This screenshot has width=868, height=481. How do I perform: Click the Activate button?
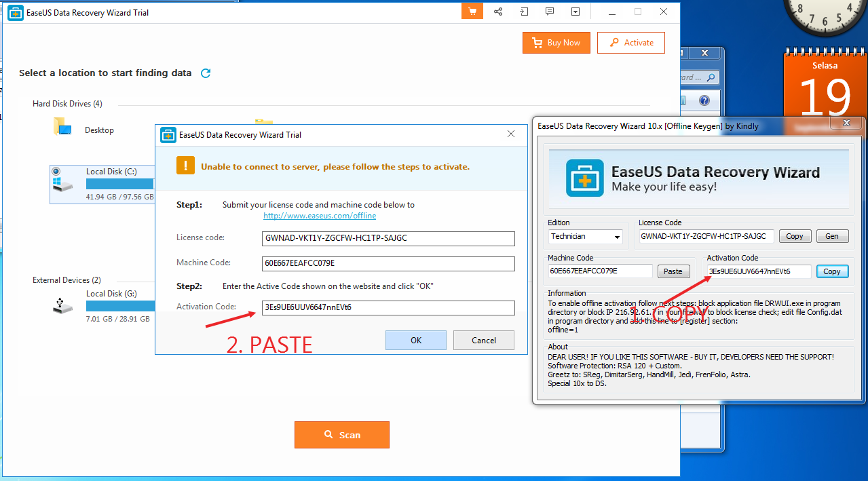coord(630,42)
